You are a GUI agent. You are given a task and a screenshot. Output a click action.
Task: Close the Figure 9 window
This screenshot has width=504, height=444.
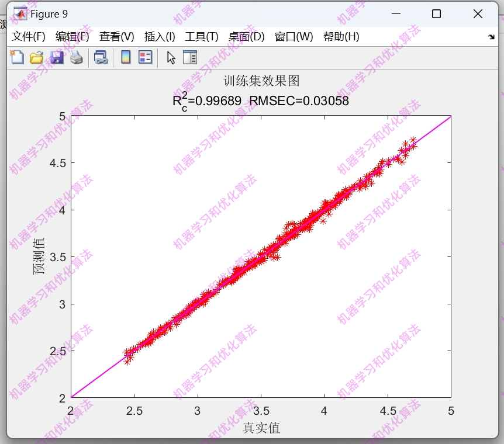tap(478, 14)
